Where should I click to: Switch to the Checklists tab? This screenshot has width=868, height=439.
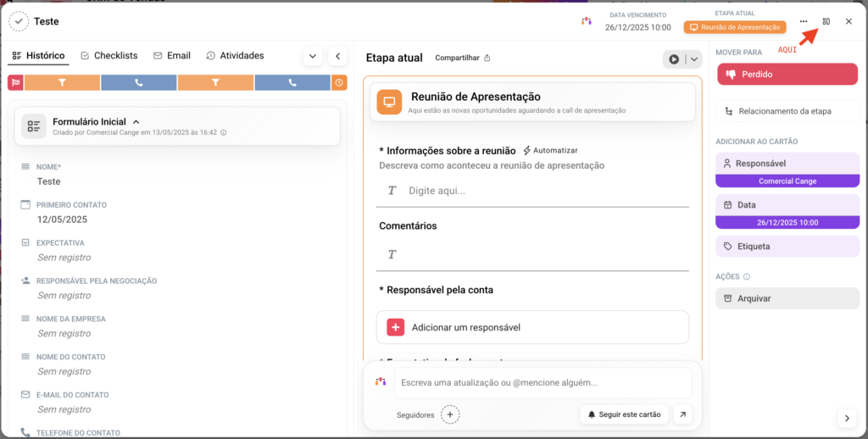tap(108, 56)
